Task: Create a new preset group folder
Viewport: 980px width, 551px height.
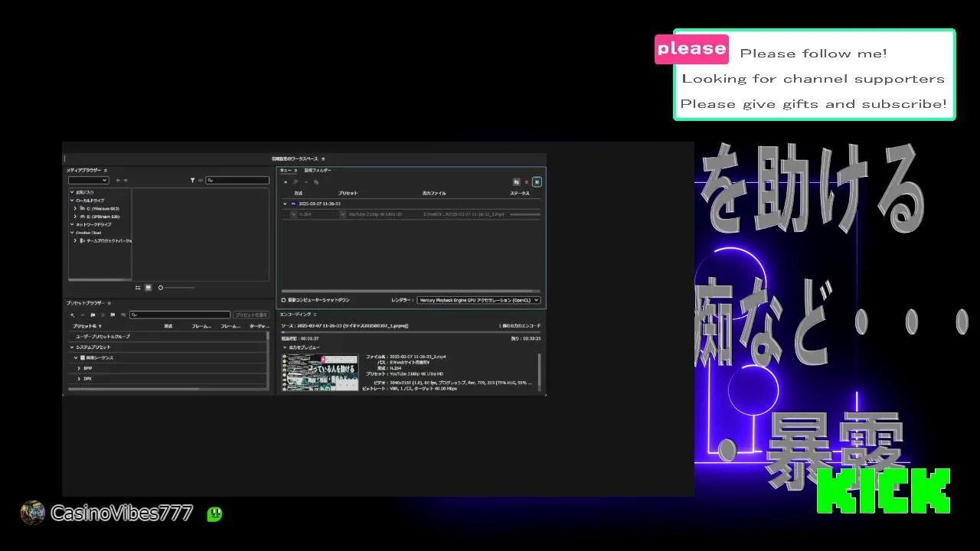Action: [x=93, y=315]
